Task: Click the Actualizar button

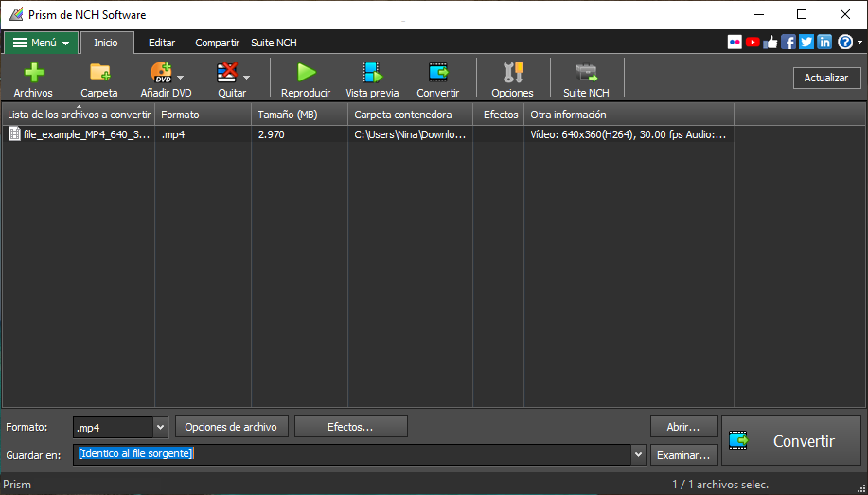Action: tap(826, 78)
